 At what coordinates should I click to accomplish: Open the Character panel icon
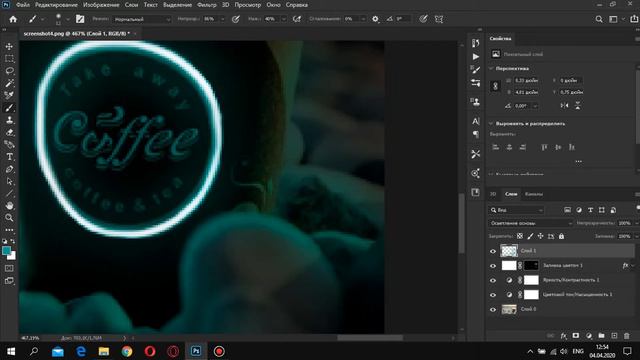476,121
